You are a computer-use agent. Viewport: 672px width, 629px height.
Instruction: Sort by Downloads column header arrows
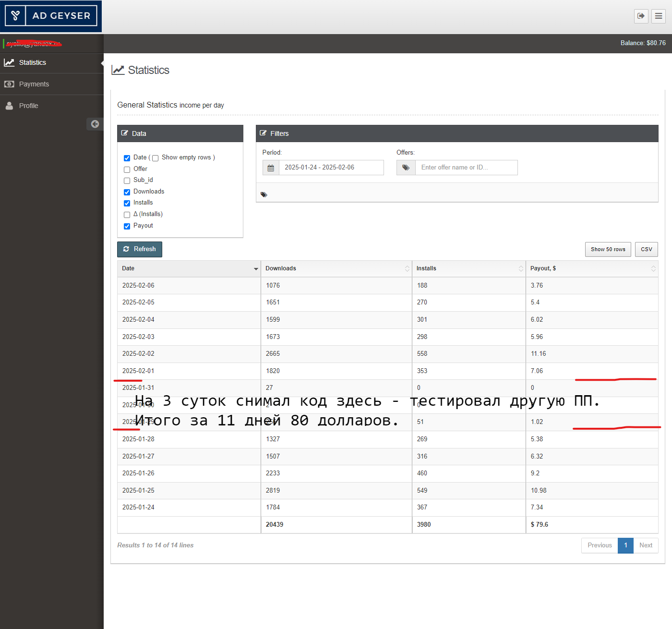click(x=407, y=269)
